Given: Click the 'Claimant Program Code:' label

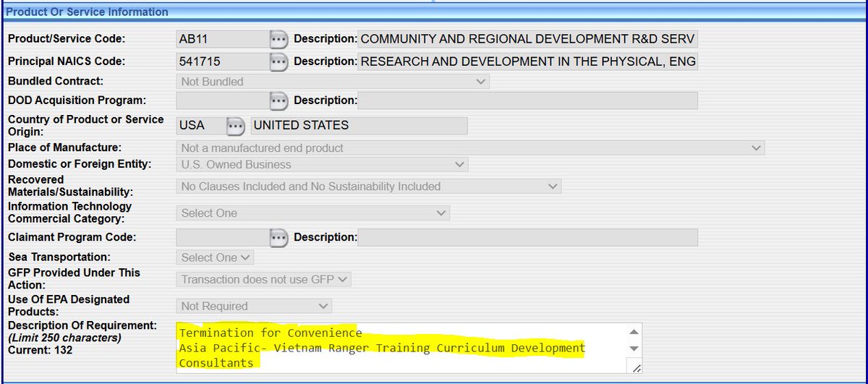Looking at the screenshot, I should (x=72, y=237).
